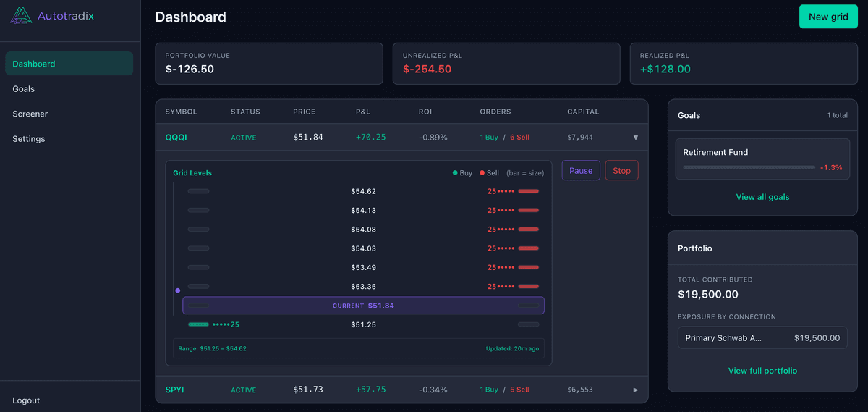Click the $53.49 grid level price
Viewport: 868px width, 412px height.
tap(363, 268)
